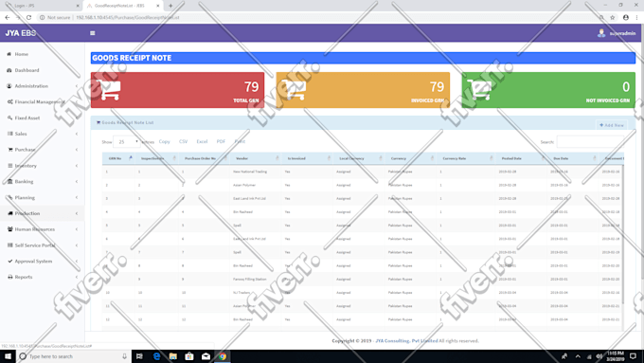Open the Home menu item
Screen dimensions: 644x363
(x=22, y=54)
